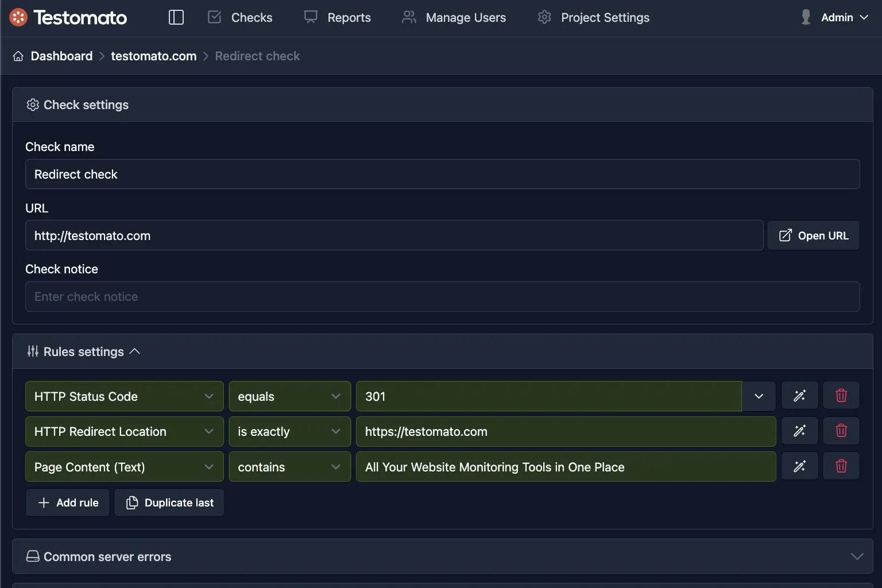Open Manage Users from the top menu

(465, 17)
